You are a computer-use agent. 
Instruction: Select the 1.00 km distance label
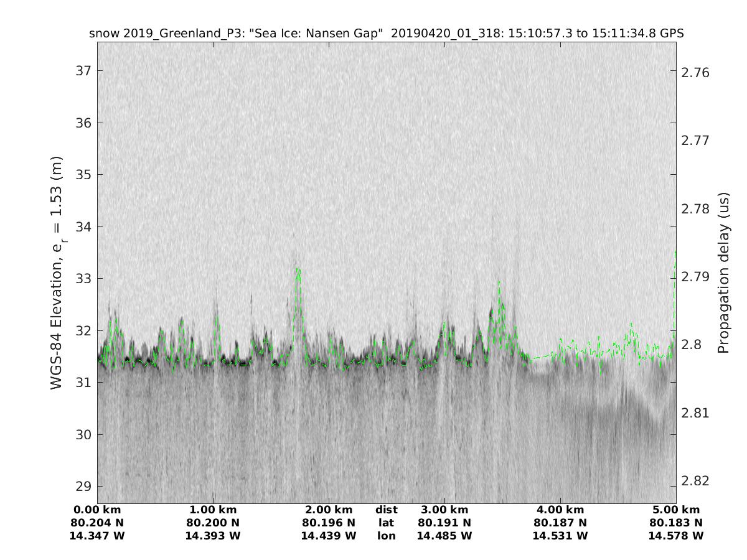tap(213, 510)
